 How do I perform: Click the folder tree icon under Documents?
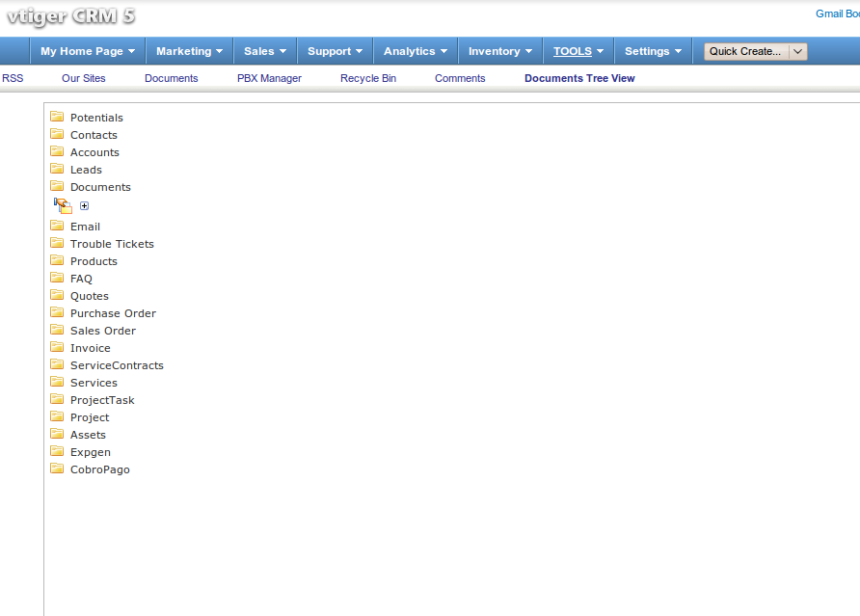pos(63,204)
